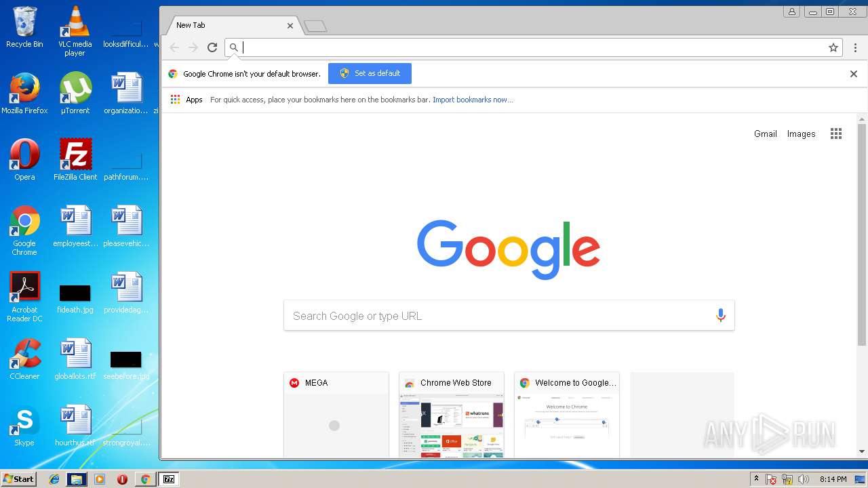Open the MEGA thumbnail tile
The width and height of the screenshot is (868, 488).
coord(336,415)
